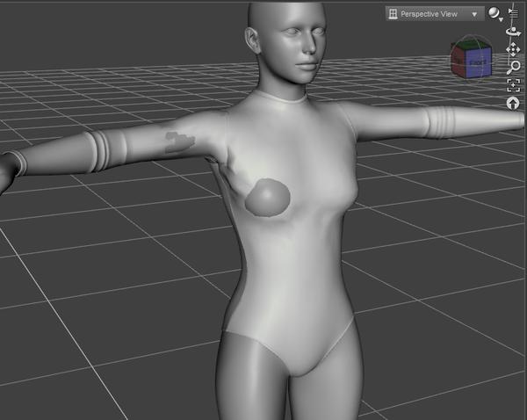Open the viewport options menu icon

pyautogui.click(x=513, y=13)
